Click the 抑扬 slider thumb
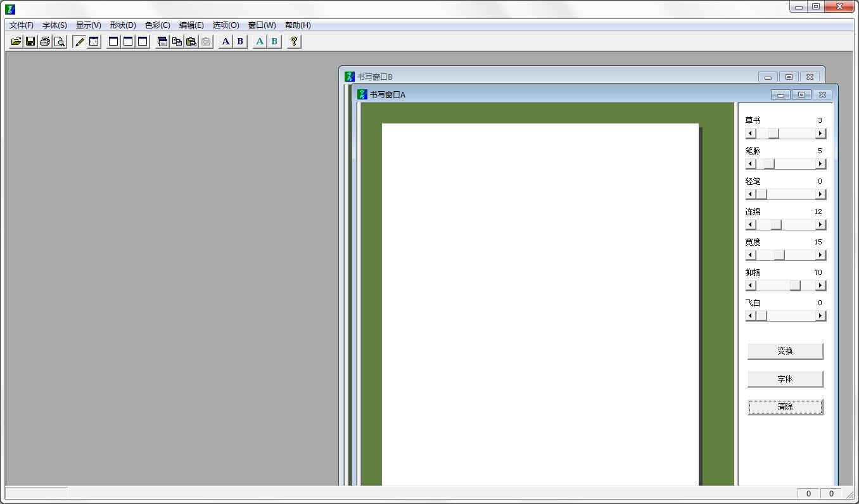The width and height of the screenshot is (859, 504). (x=795, y=286)
